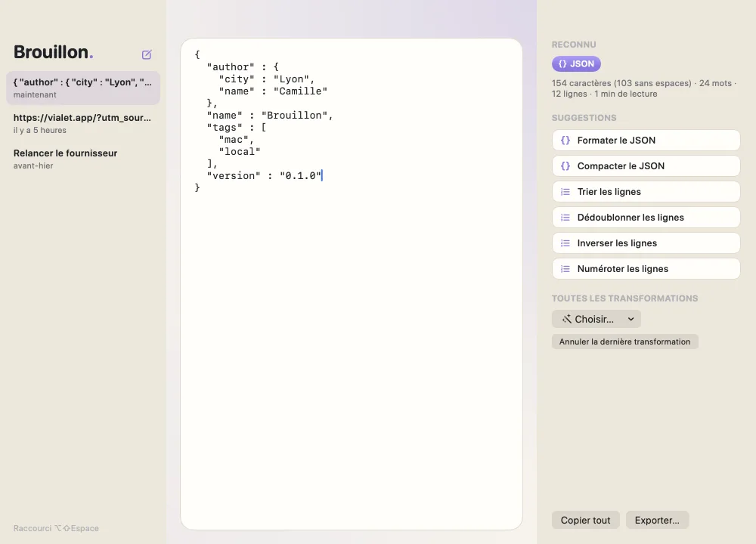This screenshot has height=544, width=756.
Task: Click the "name" : "Camille" line
Action: coord(273,91)
